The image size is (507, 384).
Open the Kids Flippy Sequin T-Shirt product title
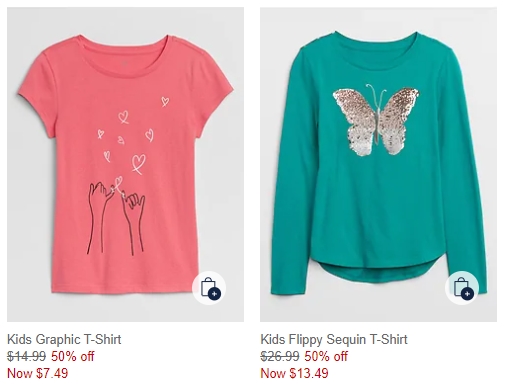pyautogui.click(x=334, y=339)
